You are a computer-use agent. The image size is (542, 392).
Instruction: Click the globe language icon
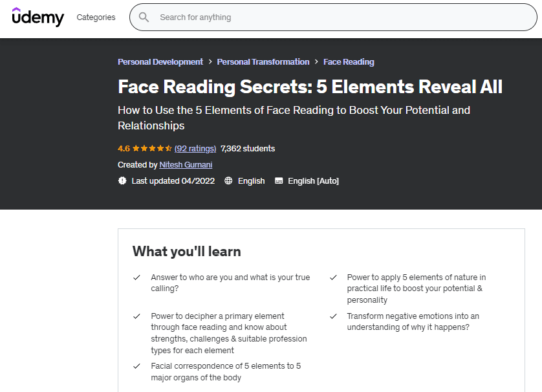point(228,181)
